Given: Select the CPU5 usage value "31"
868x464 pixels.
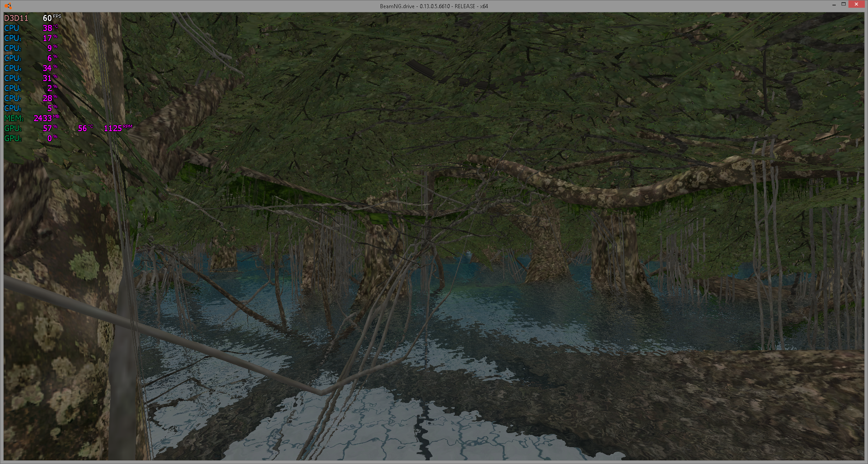Looking at the screenshot, I should [x=47, y=78].
